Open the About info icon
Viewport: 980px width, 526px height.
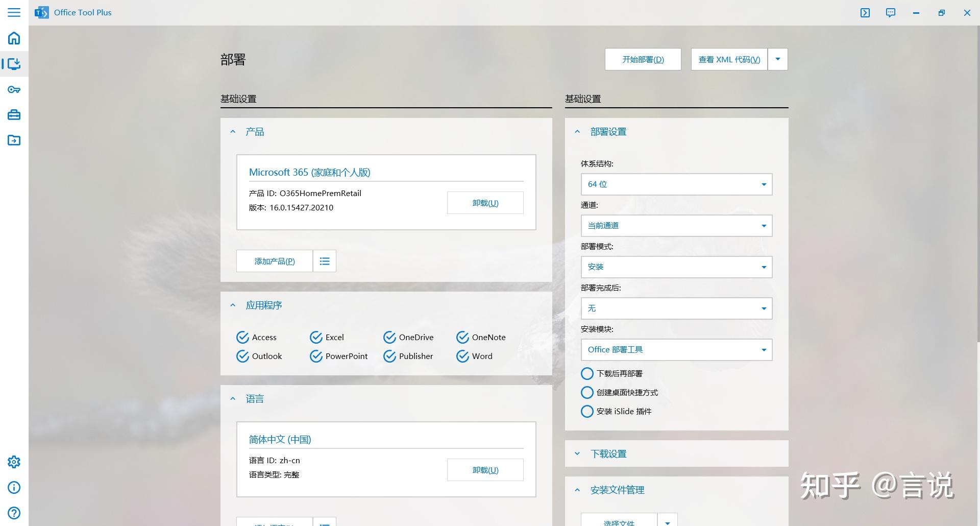[14, 487]
